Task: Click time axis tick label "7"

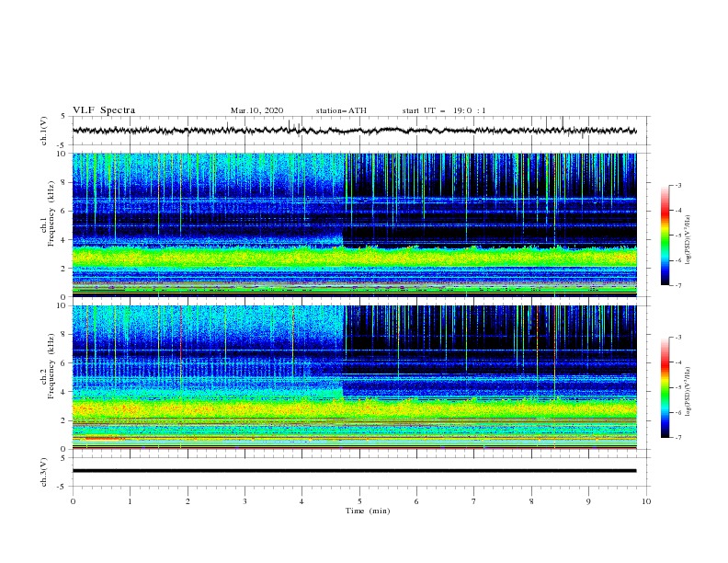Action: coord(474,501)
